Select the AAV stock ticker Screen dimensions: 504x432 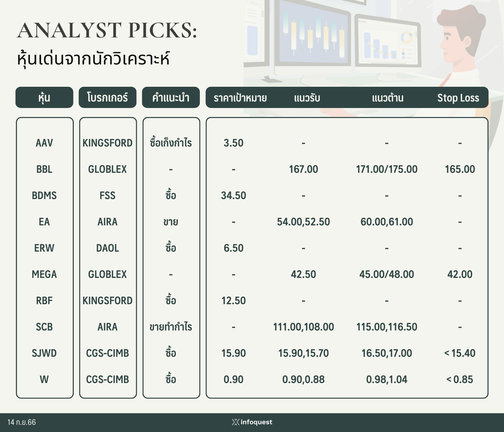(x=44, y=143)
